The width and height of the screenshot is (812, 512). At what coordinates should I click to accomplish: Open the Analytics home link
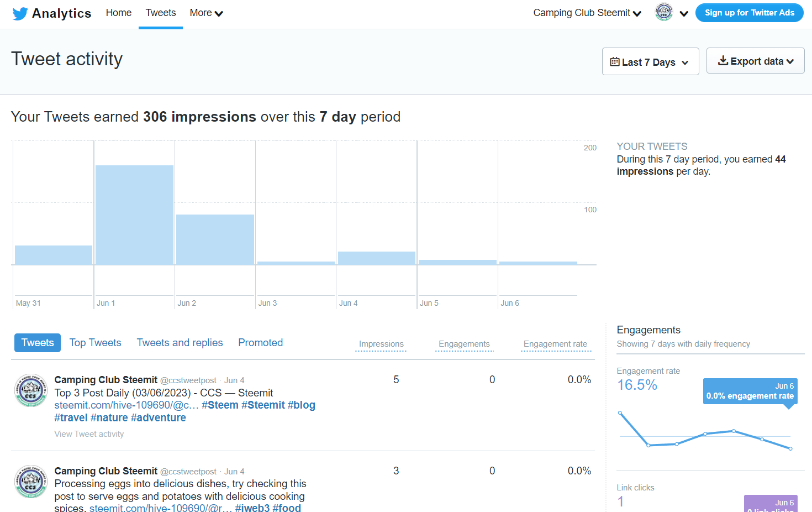61,13
